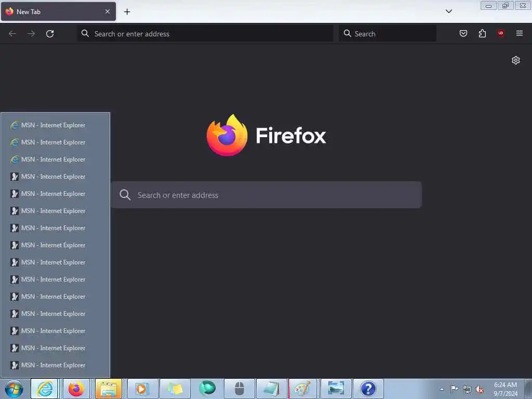This screenshot has height=399, width=532.
Task: Open the mouse icon on the taskbar
Action: pyautogui.click(x=240, y=389)
